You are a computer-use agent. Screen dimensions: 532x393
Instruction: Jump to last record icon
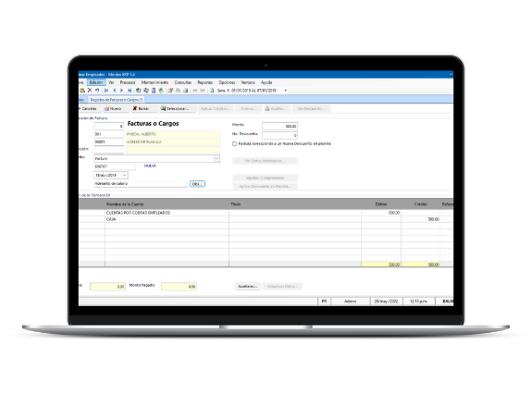pos(130,91)
